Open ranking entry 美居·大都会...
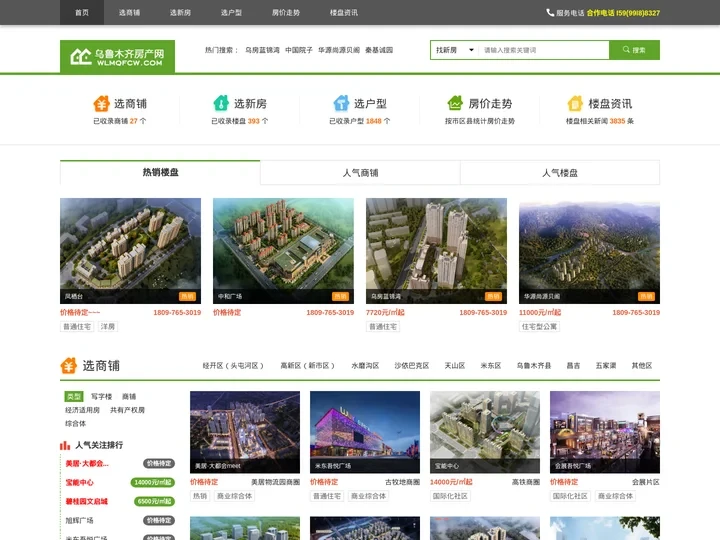 click(x=87, y=463)
